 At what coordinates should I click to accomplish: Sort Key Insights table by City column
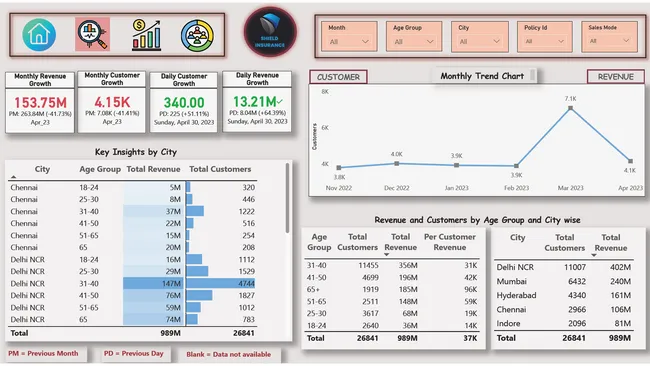coord(42,169)
